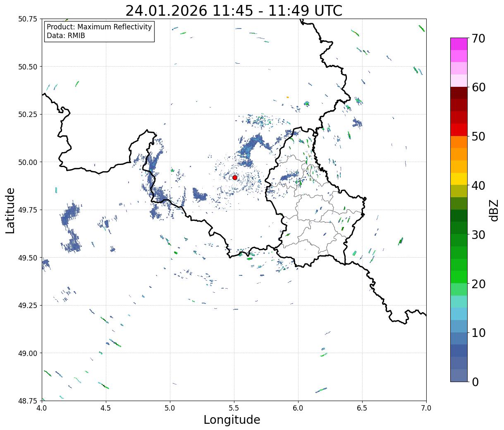Viewport: 504px width, 430px height.
Task: Click the plot title showing 24.01.2026 time
Action: pos(234,10)
